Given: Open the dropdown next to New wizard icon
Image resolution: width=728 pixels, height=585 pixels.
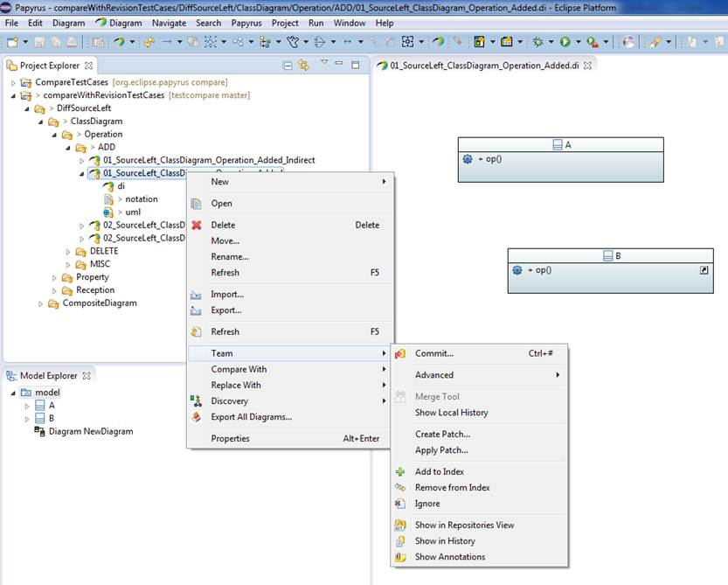Looking at the screenshot, I should [x=25, y=42].
